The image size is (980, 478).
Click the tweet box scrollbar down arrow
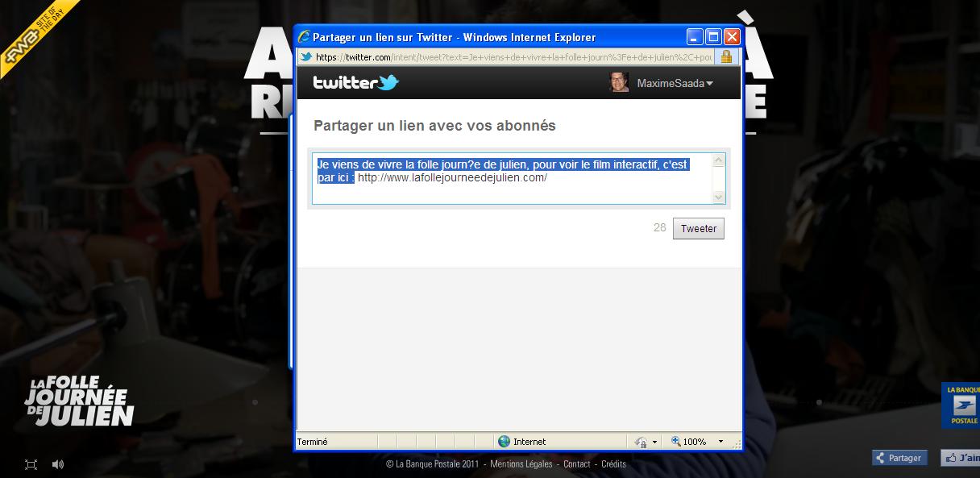(x=719, y=197)
